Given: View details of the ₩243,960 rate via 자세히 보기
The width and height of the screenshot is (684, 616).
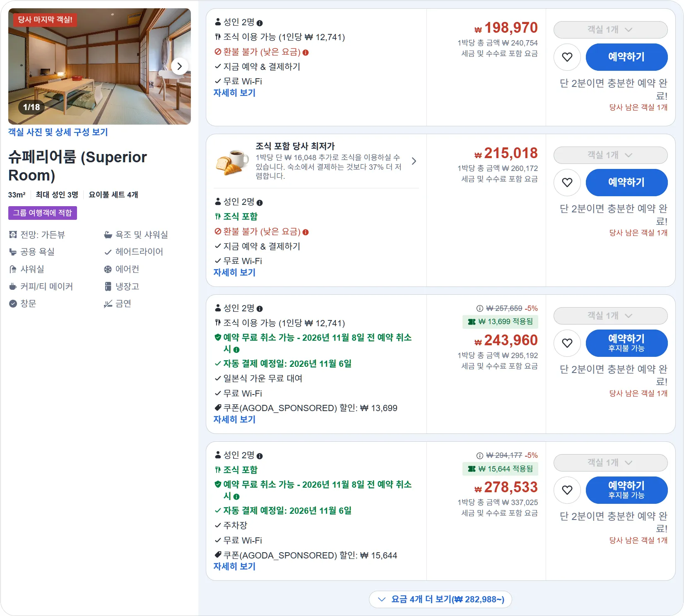Looking at the screenshot, I should coord(234,419).
